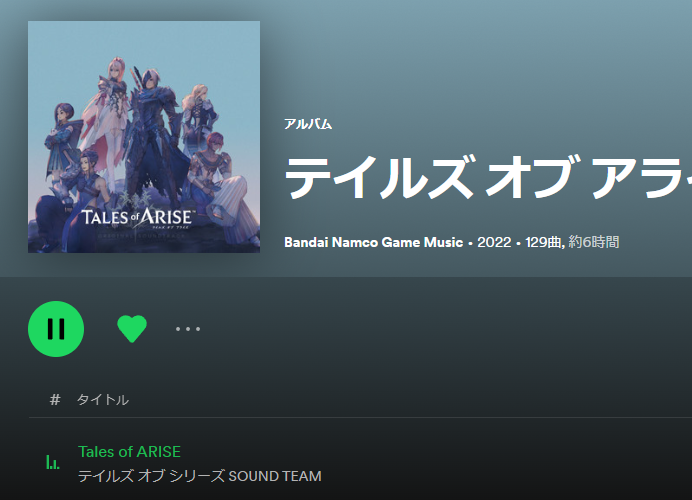Click the タイトル column header

tap(103, 400)
